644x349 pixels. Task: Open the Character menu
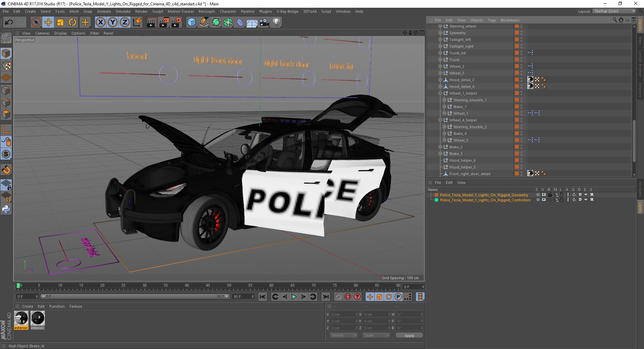coord(228,11)
